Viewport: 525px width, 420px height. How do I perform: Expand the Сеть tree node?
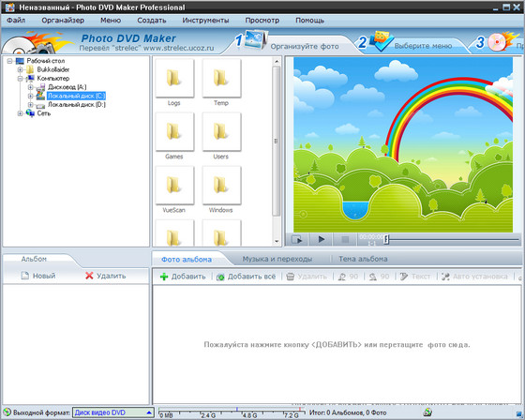[20, 113]
